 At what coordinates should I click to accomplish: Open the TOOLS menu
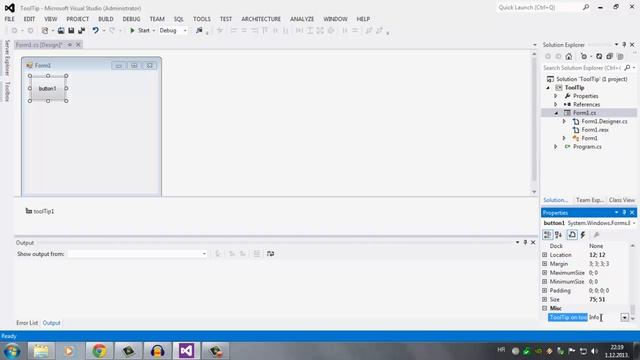point(202,19)
